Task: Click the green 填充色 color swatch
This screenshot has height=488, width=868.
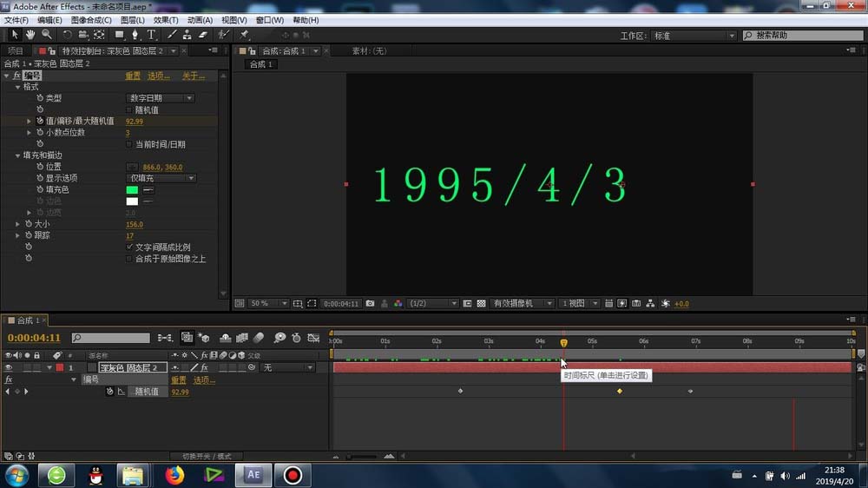Action: (132, 189)
